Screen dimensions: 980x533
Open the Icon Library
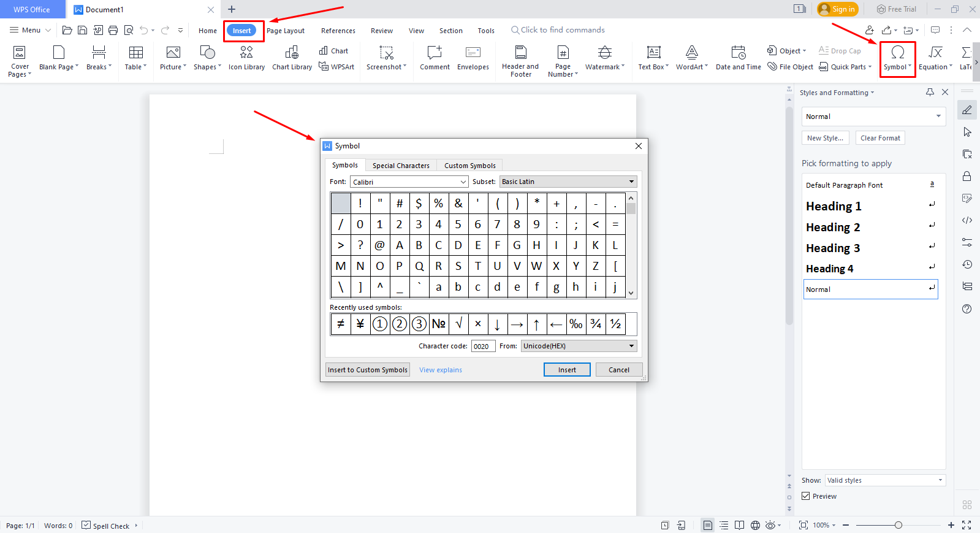point(246,59)
